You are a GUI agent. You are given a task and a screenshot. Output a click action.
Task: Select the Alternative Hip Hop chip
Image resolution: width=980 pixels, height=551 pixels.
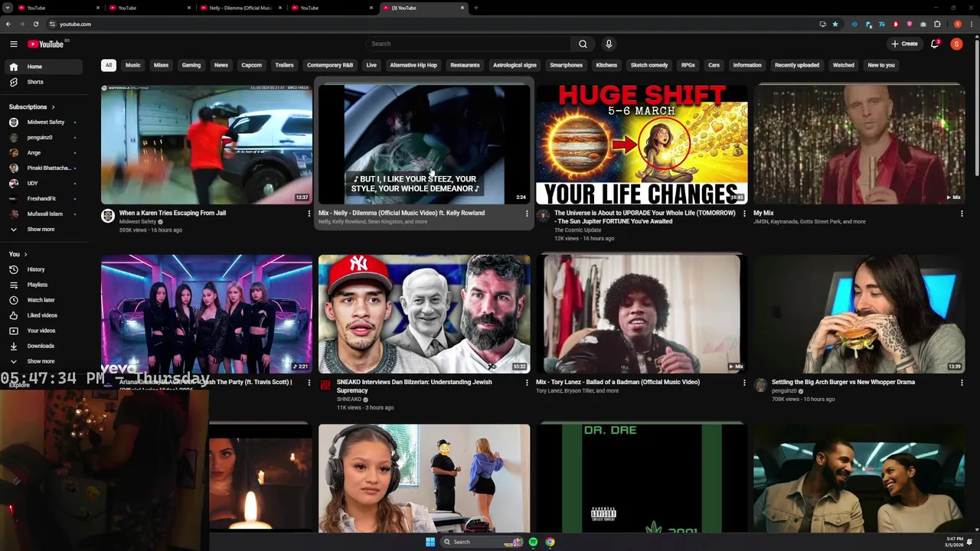[413, 65]
